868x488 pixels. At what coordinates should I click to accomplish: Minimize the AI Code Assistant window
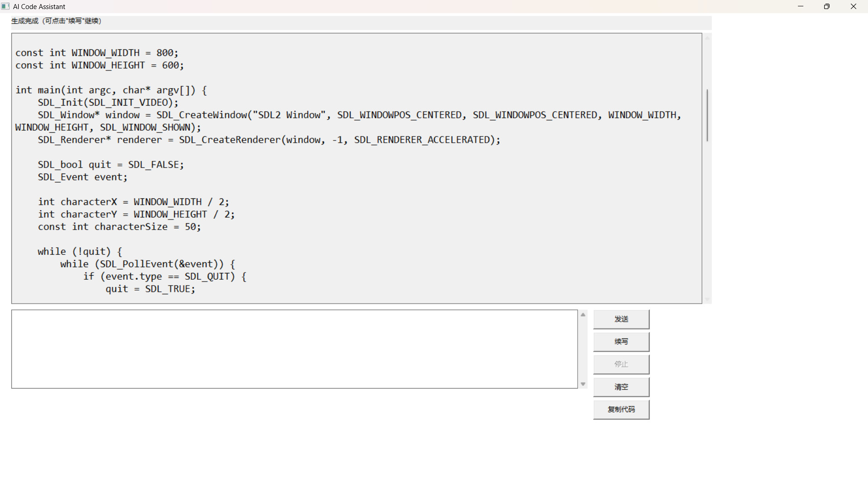coord(801,6)
